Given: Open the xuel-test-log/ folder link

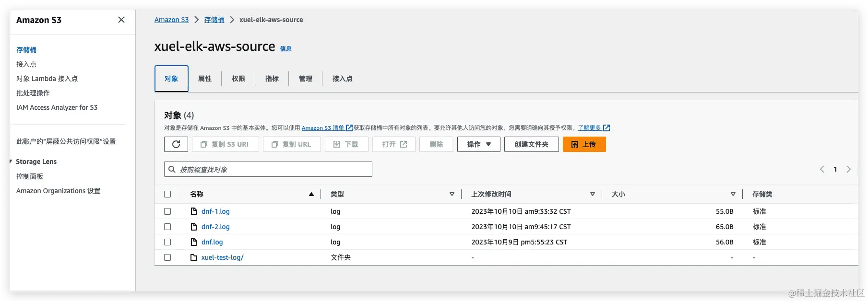Looking at the screenshot, I should (223, 257).
